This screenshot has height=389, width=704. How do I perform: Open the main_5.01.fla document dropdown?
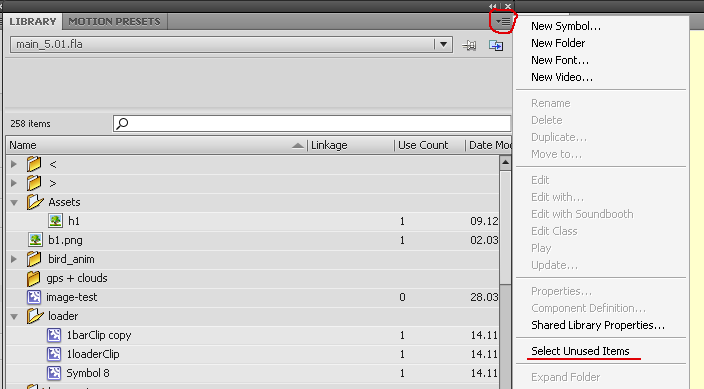pyautogui.click(x=443, y=44)
